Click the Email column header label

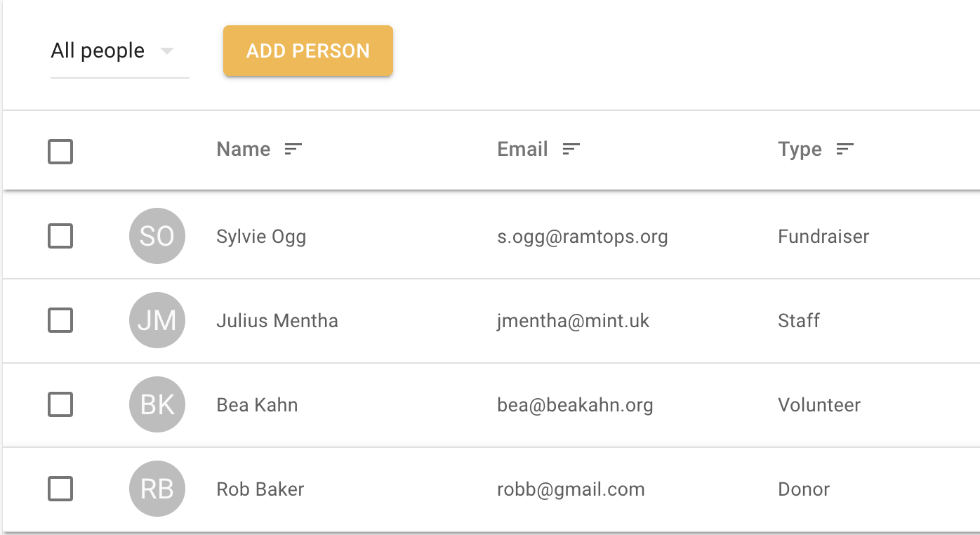pyautogui.click(x=522, y=150)
